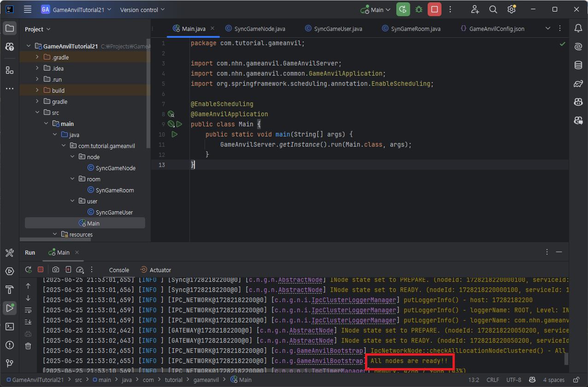Expand the .gradle folder
This screenshot has height=387, width=588.
click(x=38, y=57)
